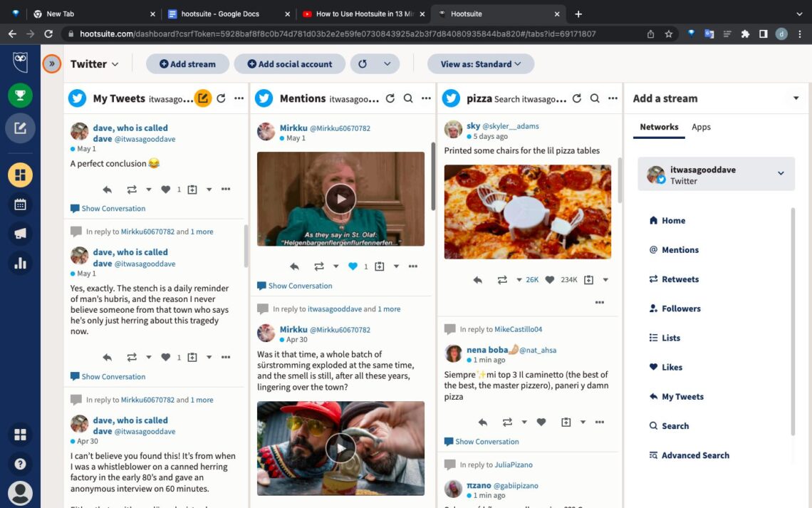This screenshot has width=812, height=508.
Task: Switch to the Apps tab in Add a stream
Action: coord(701,127)
